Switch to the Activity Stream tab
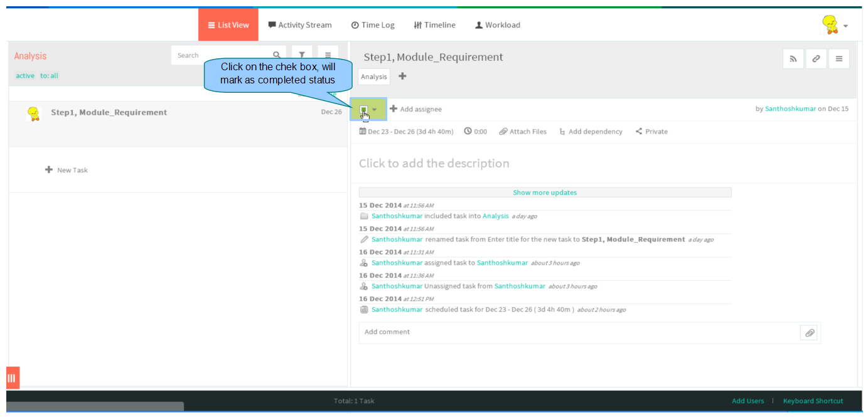The image size is (868, 417). coord(300,25)
